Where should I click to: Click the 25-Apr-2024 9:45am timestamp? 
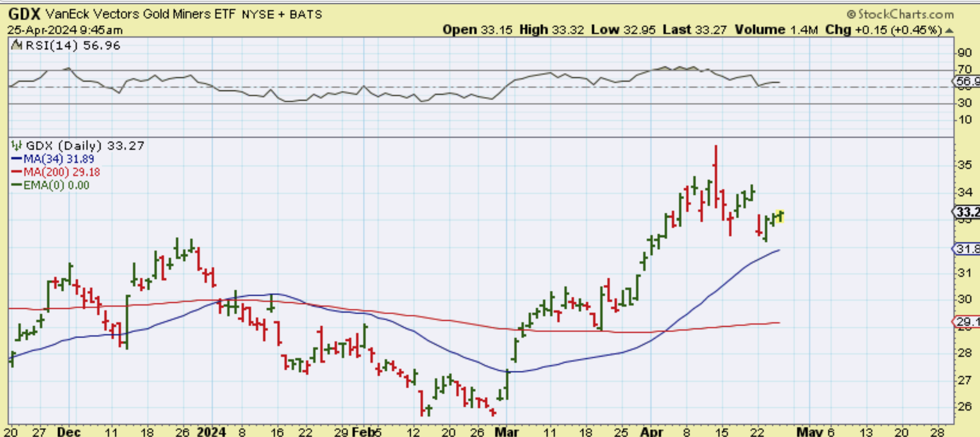pyautogui.click(x=65, y=30)
